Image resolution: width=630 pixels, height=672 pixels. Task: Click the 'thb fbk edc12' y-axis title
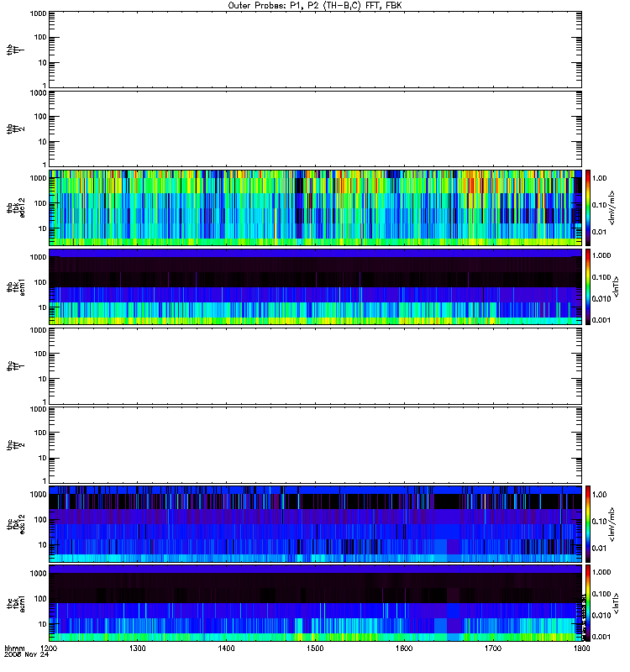(15, 207)
